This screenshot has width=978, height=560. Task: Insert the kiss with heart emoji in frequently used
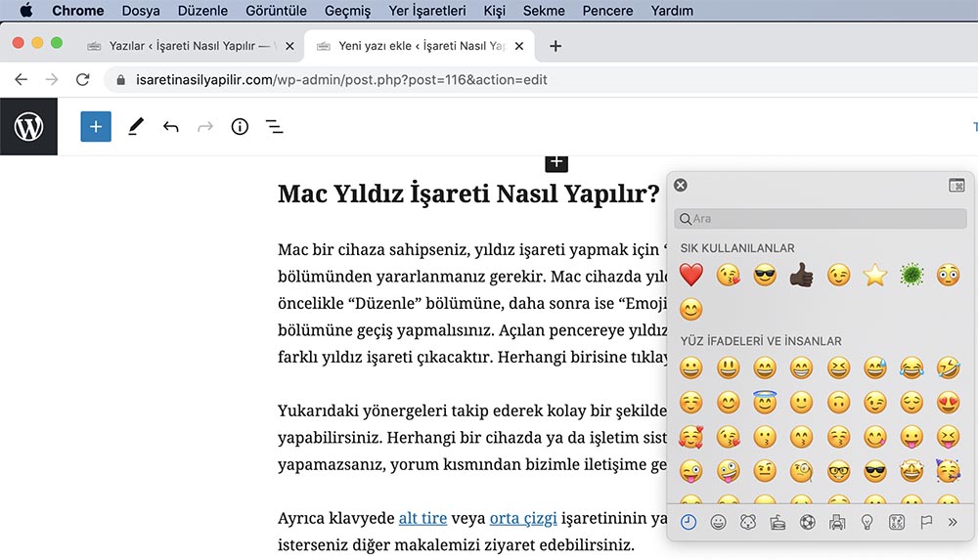(728, 275)
